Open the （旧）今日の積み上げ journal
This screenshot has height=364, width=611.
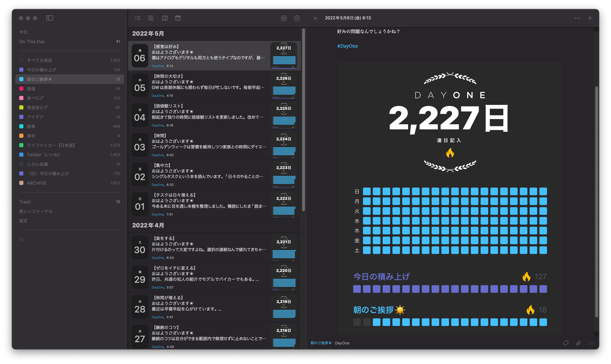[70, 173]
